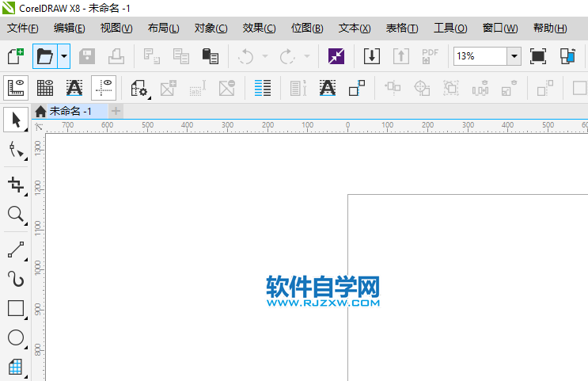Open the document options page-gear icon
588x381 pixels.
point(139,88)
